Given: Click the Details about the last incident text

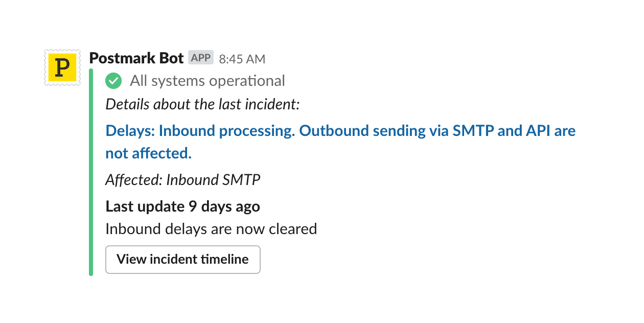Looking at the screenshot, I should tap(202, 104).
